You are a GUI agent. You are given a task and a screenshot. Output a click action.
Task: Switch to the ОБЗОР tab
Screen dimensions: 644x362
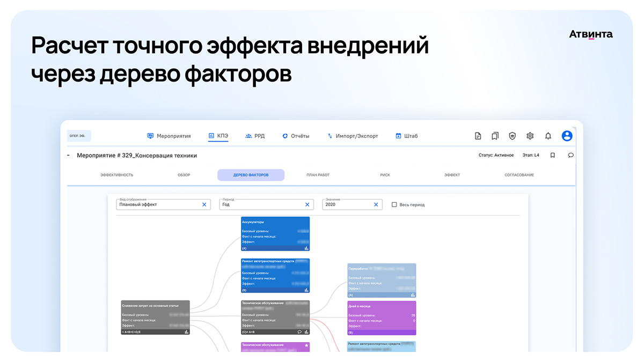(184, 175)
